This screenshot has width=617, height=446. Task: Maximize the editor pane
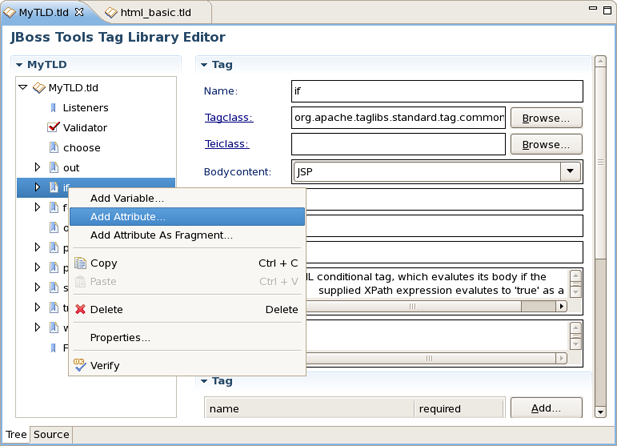coord(607,10)
